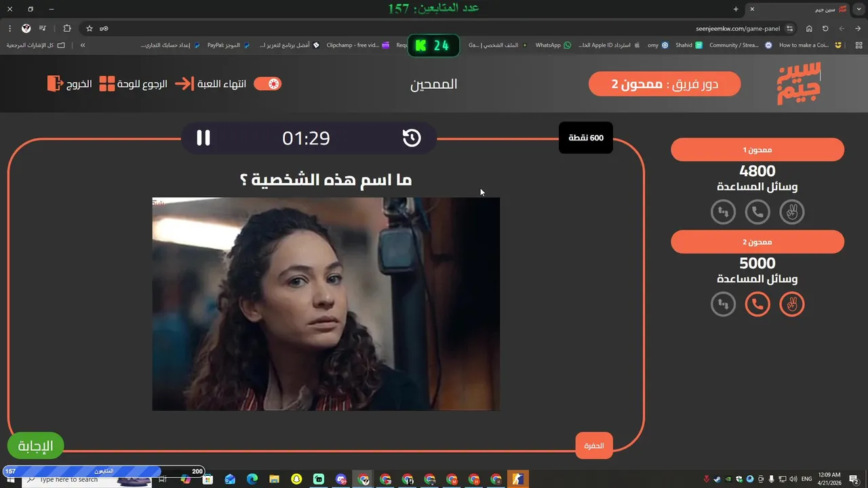The width and height of the screenshot is (868, 488).
Task: Open a new browser tab
Action: tap(736, 9)
